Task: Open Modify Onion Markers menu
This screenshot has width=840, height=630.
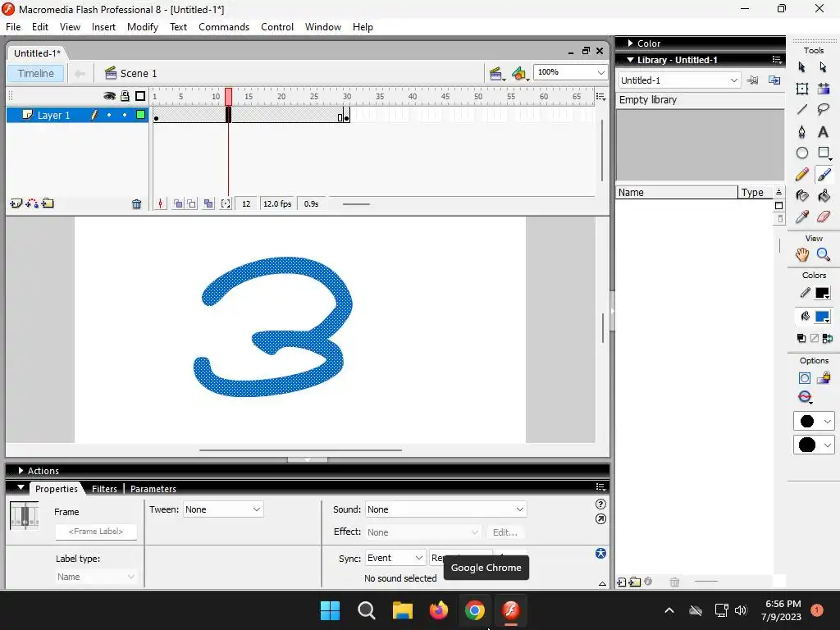Action: [x=226, y=203]
